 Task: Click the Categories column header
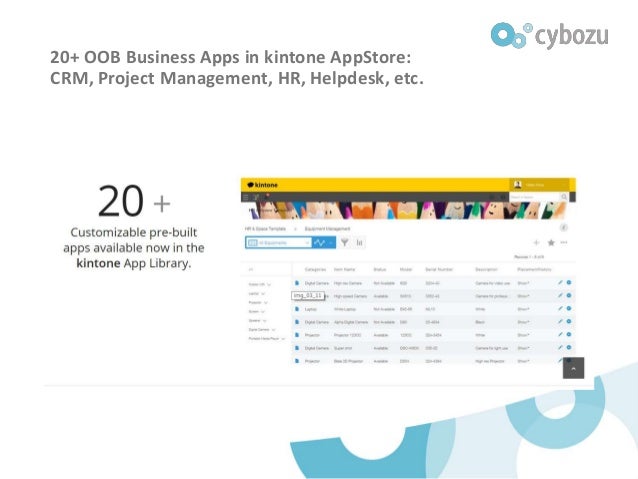pyautogui.click(x=315, y=269)
